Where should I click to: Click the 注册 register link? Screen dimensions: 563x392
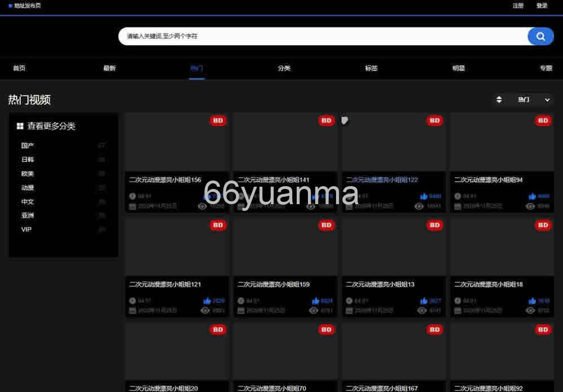(517, 6)
